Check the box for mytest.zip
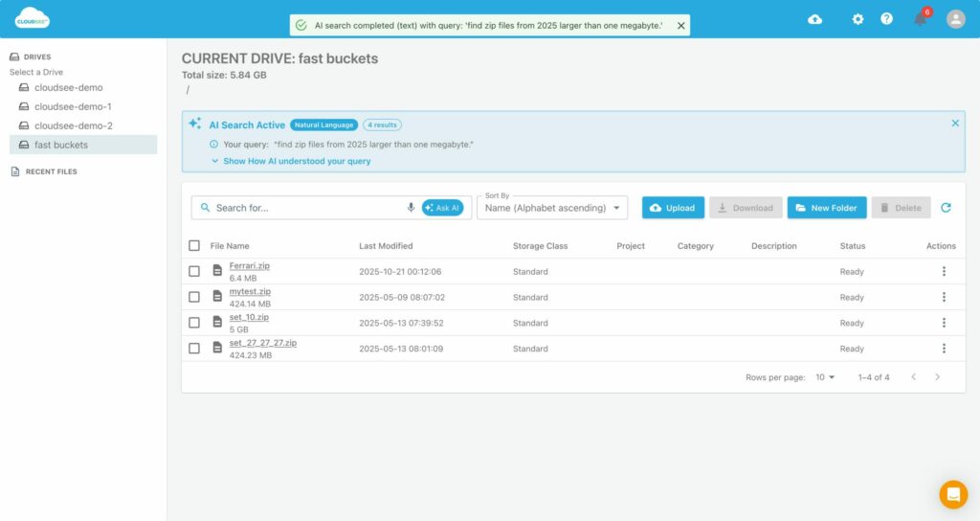The width and height of the screenshot is (980, 521). pos(194,297)
